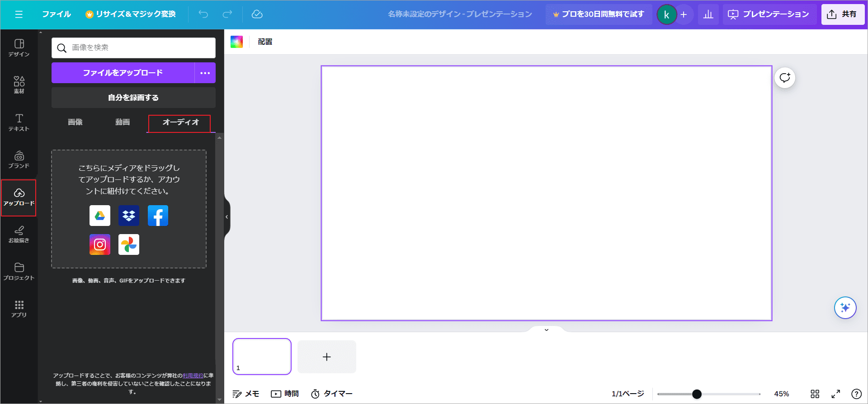Click プロを30日間無料で試す button
Viewport: 868px width, 404px height.
click(599, 14)
